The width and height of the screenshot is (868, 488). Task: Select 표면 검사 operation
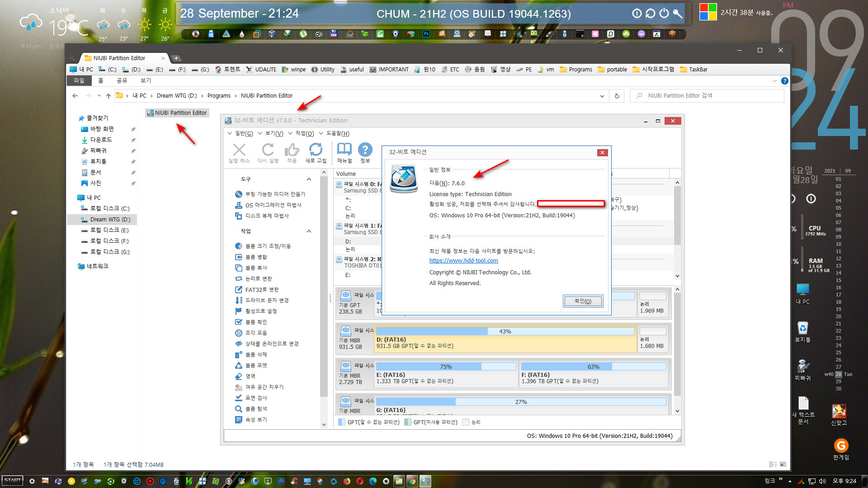tap(251, 398)
